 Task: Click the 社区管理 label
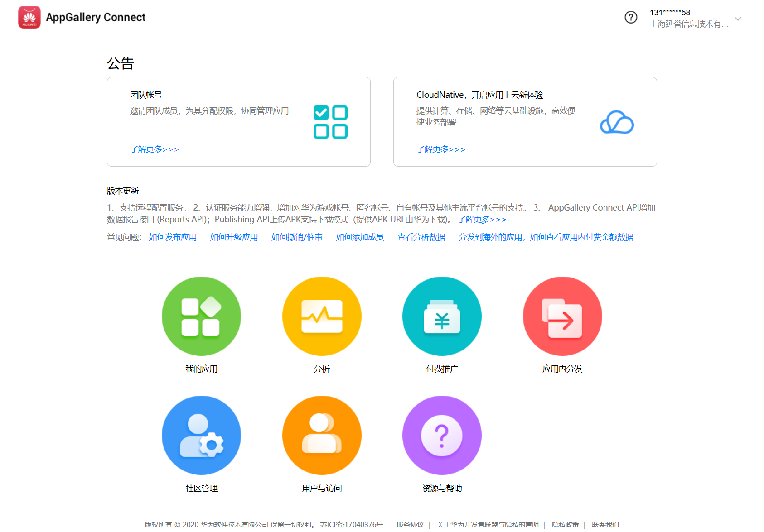tap(201, 489)
